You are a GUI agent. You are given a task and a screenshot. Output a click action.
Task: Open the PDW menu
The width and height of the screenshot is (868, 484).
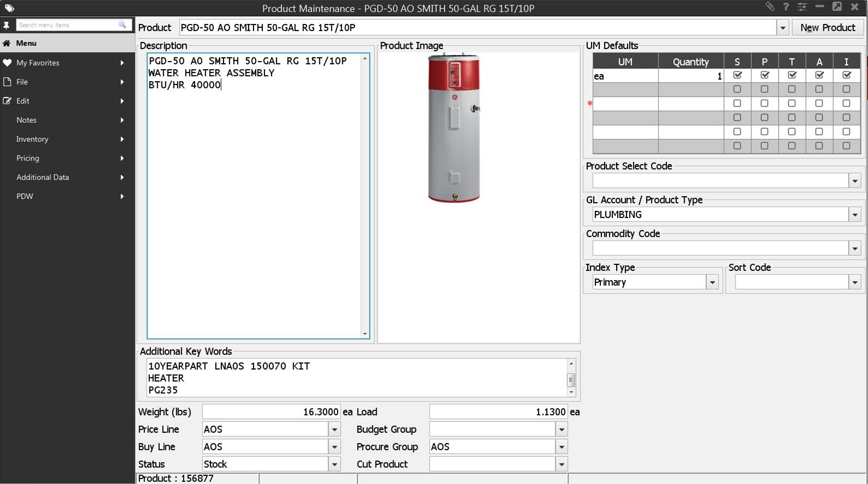coord(68,196)
